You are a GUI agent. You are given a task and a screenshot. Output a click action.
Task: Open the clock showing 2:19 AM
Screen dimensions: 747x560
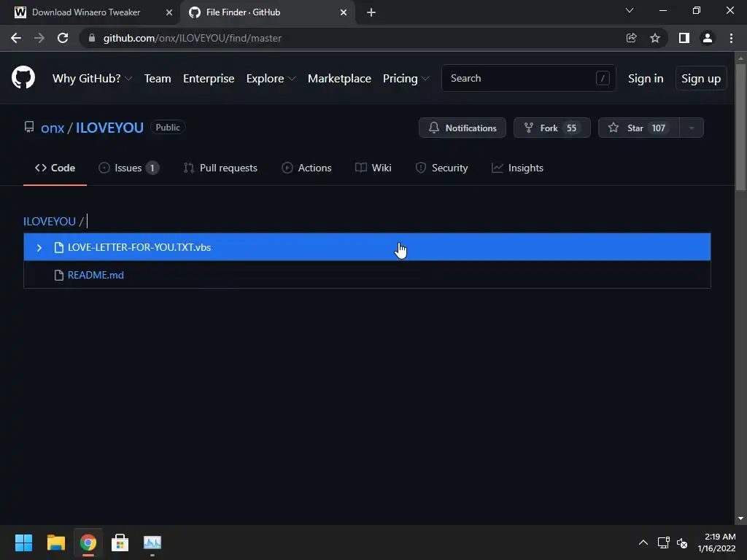tap(717, 542)
